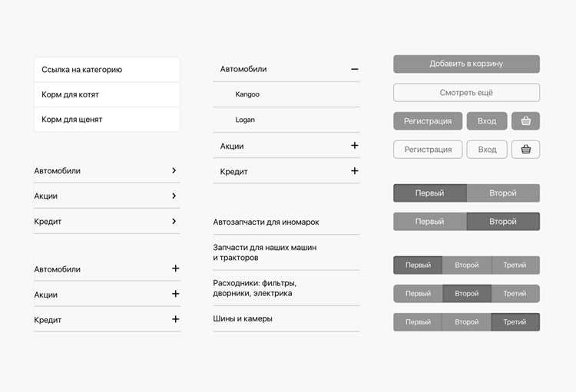Click Автомобили label in the chevron list

58,170
